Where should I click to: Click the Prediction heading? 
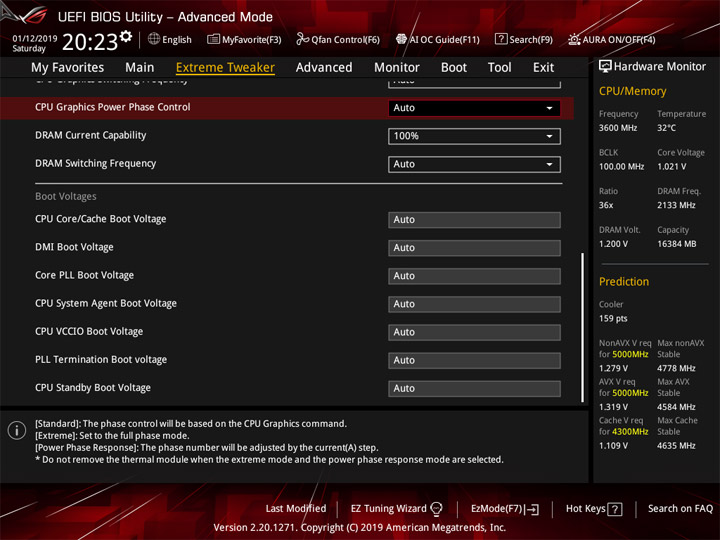click(x=624, y=281)
